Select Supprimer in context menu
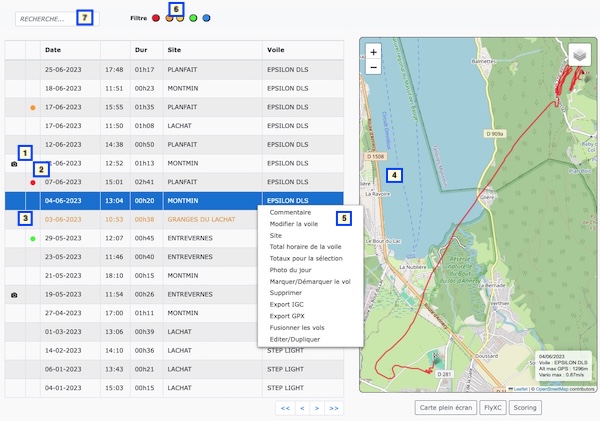This screenshot has width=600, height=421. tap(286, 293)
